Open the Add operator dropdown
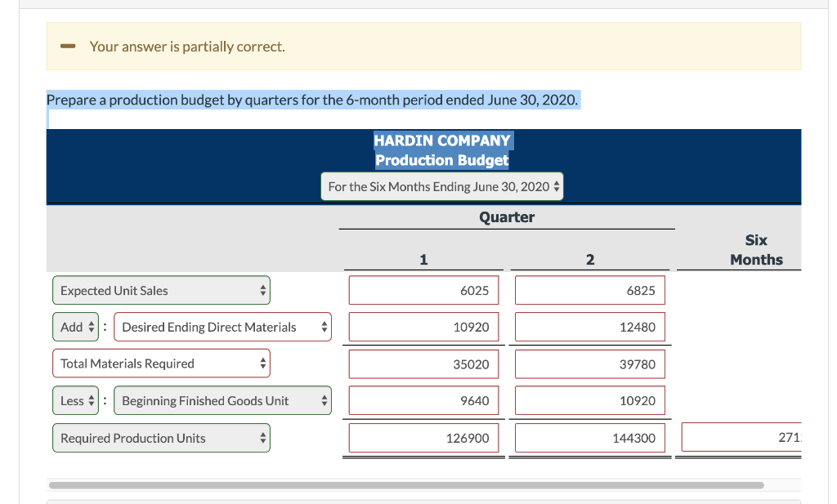The width and height of the screenshot is (837, 504). tap(76, 327)
